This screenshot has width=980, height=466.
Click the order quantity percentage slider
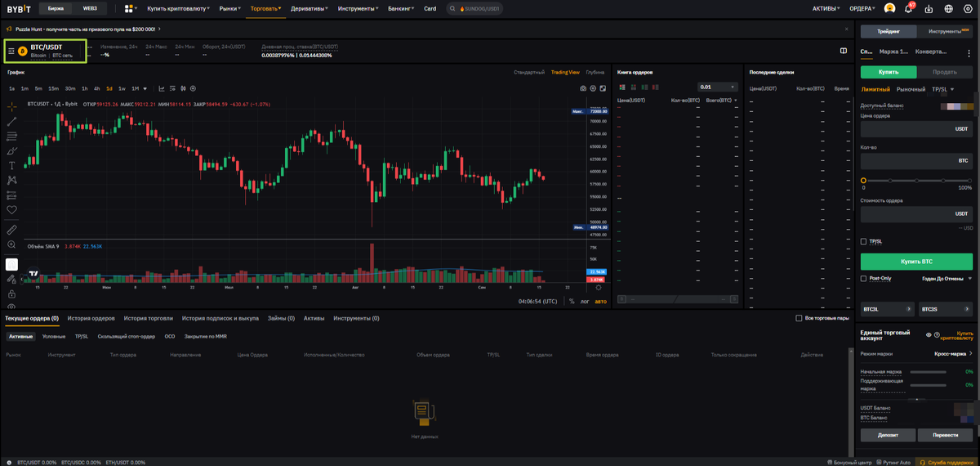point(916,180)
